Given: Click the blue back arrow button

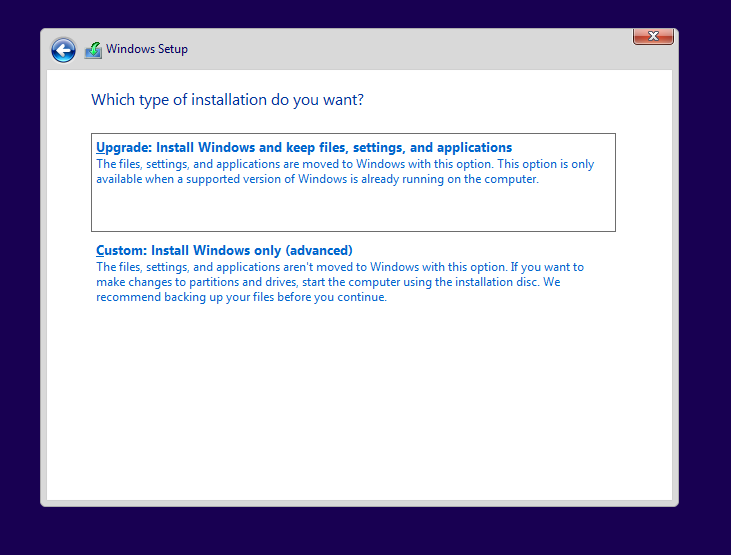Looking at the screenshot, I should tap(63, 50).
